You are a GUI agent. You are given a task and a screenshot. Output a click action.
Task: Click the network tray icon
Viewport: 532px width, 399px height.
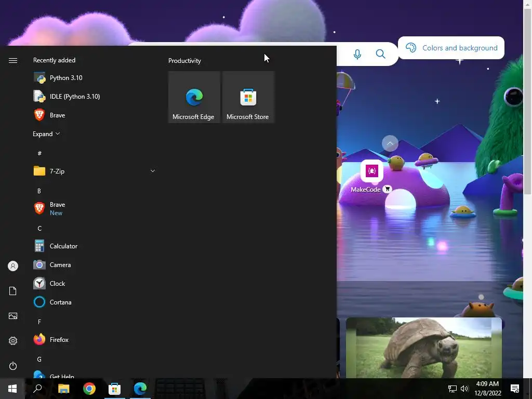(453, 389)
